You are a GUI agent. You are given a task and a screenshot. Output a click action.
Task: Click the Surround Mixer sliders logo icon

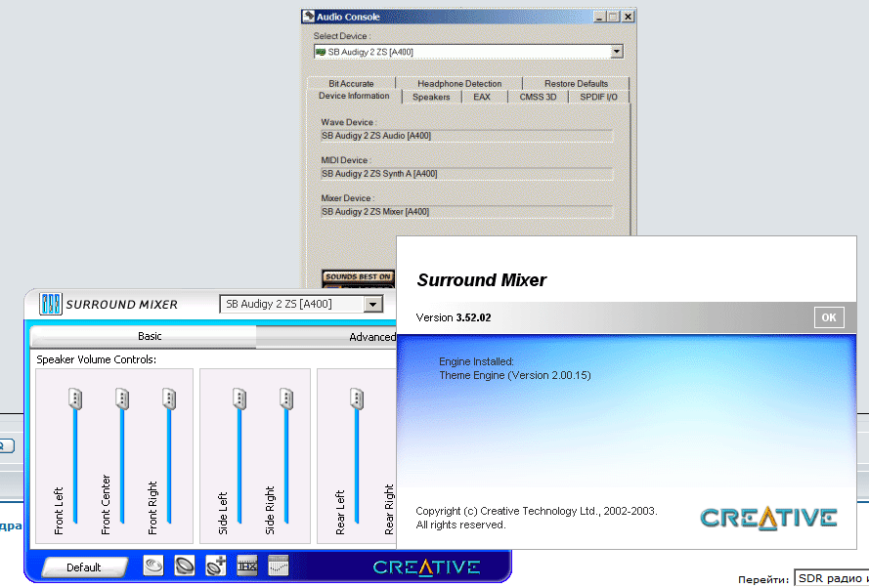pyautogui.click(x=50, y=304)
